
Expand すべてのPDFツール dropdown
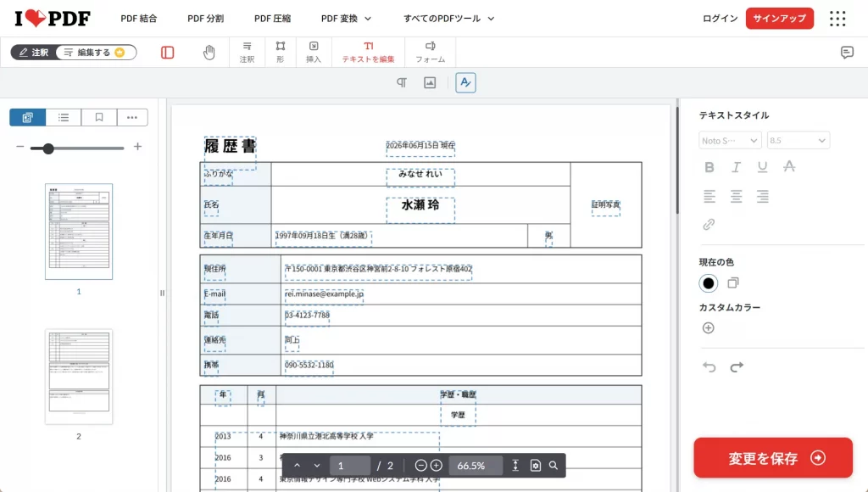[448, 19]
